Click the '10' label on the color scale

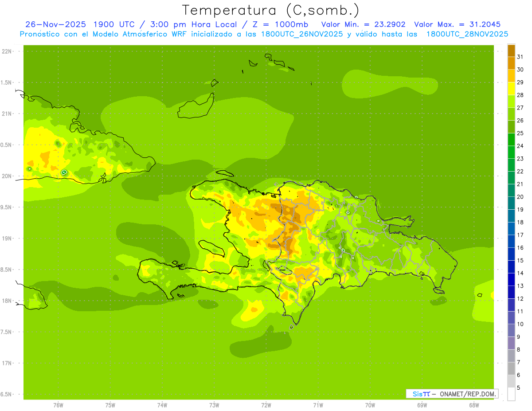[520, 324]
